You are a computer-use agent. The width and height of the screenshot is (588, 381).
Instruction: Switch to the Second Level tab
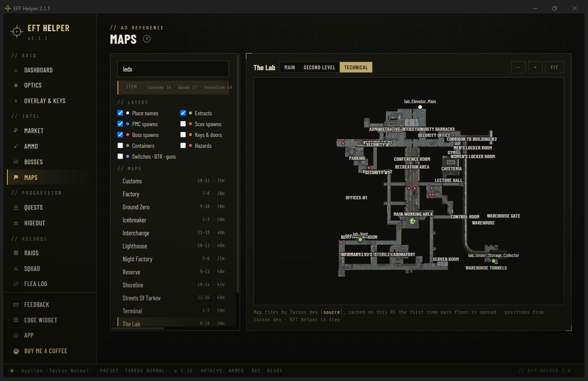tap(319, 68)
